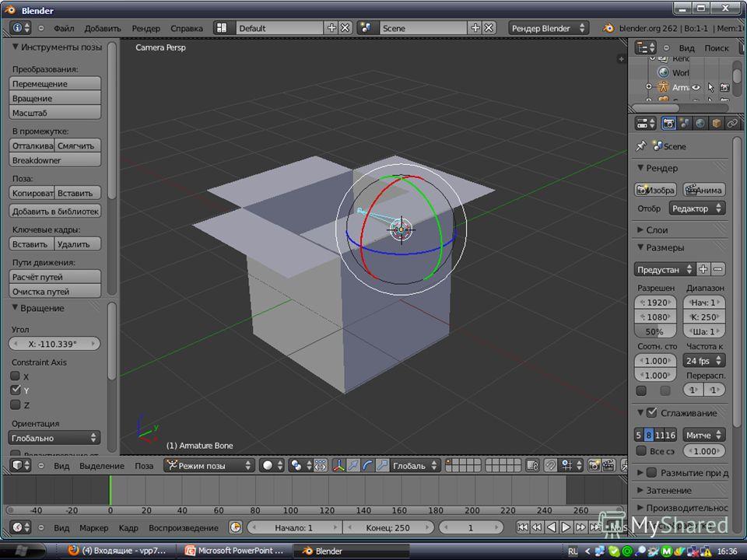
Task: Toggle the 3D manipulator axes icon
Action: 338,465
